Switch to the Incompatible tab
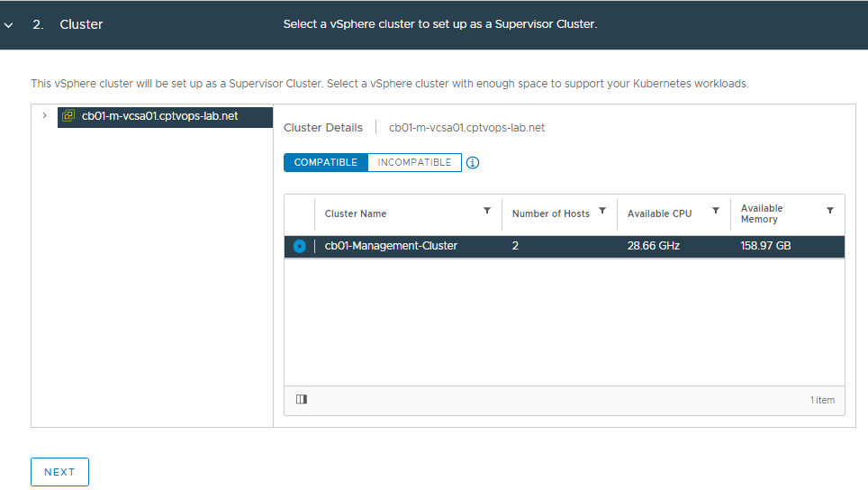The height and width of the screenshot is (490, 868). click(414, 163)
